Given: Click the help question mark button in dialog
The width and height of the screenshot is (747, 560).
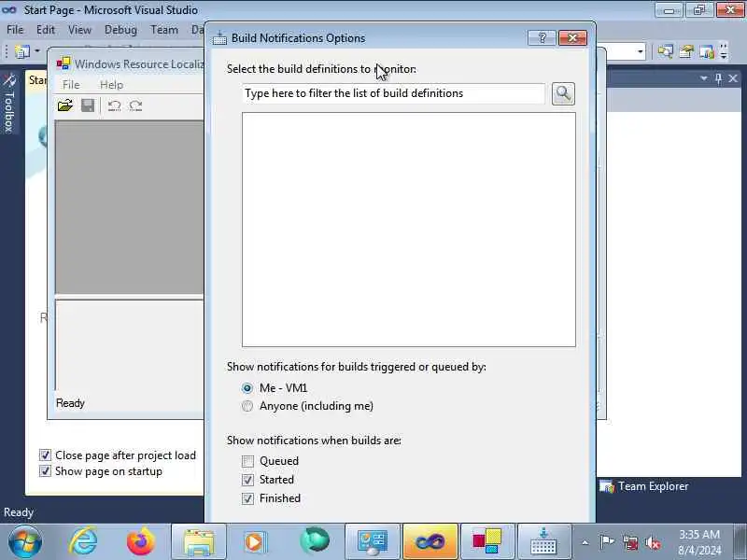Looking at the screenshot, I should click(542, 38).
